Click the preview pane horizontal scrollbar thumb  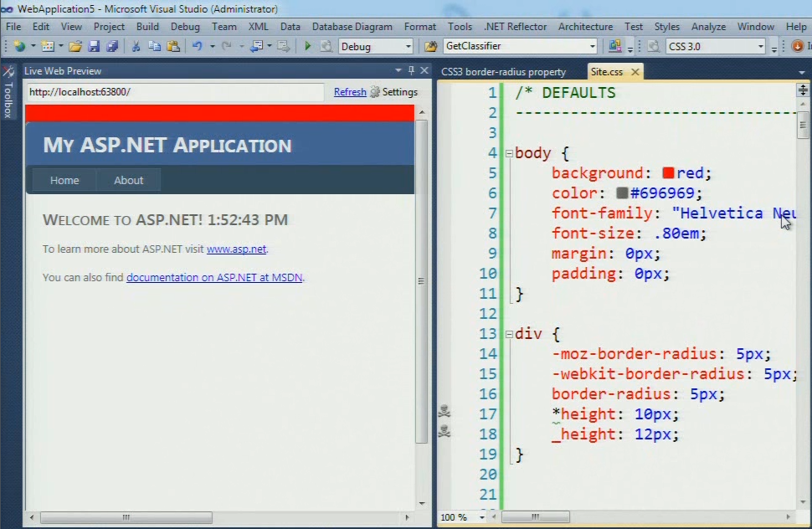click(x=126, y=517)
